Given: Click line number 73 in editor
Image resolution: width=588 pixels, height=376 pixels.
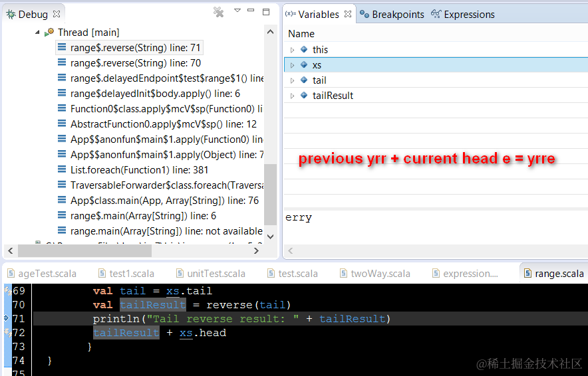Looking at the screenshot, I should pos(19,347).
